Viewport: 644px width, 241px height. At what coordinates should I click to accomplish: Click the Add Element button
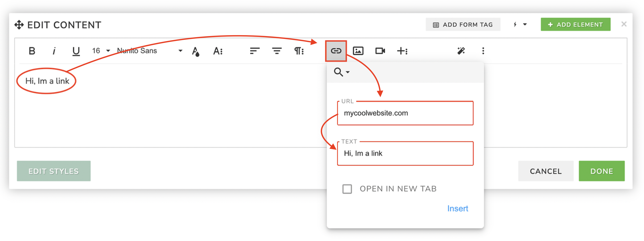tap(576, 25)
